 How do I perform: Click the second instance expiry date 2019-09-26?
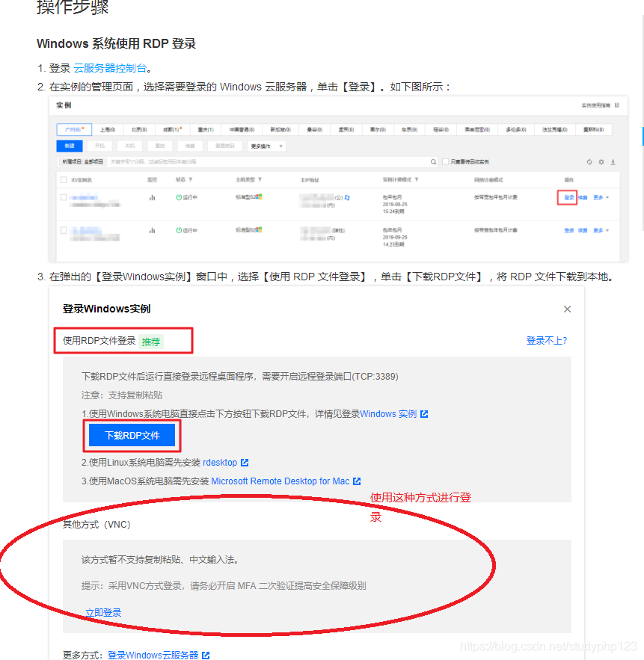click(395, 238)
